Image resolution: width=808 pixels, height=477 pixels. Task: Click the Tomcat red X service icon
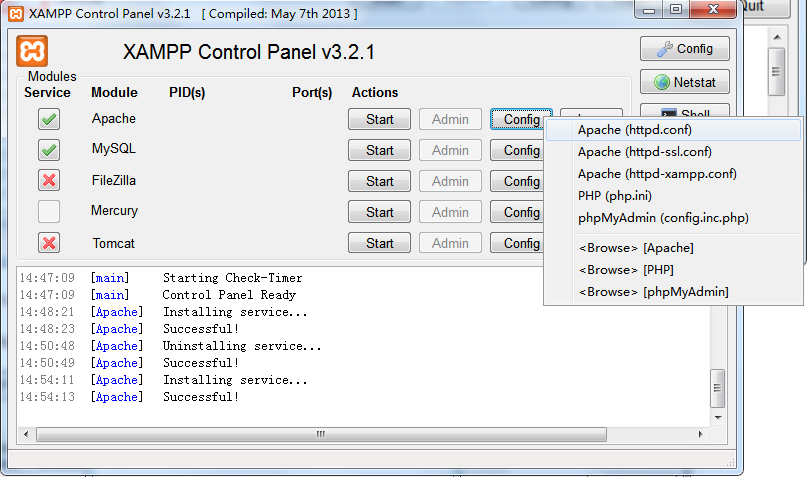[x=49, y=243]
